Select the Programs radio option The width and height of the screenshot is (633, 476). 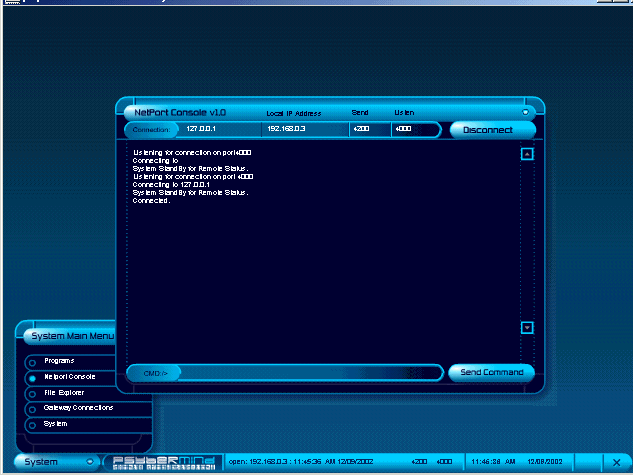coord(32,362)
